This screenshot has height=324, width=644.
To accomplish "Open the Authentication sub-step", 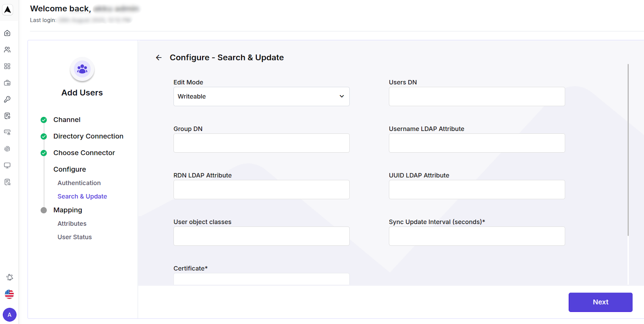I will (x=79, y=183).
